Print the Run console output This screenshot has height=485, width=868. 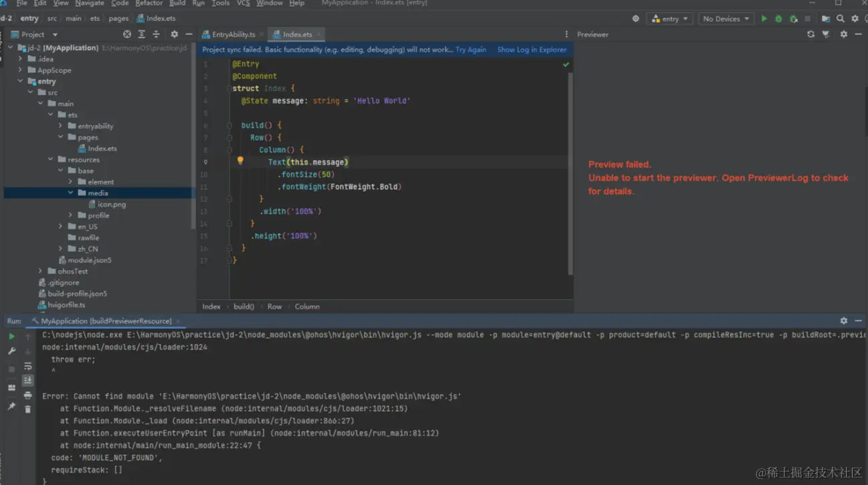tap(27, 395)
